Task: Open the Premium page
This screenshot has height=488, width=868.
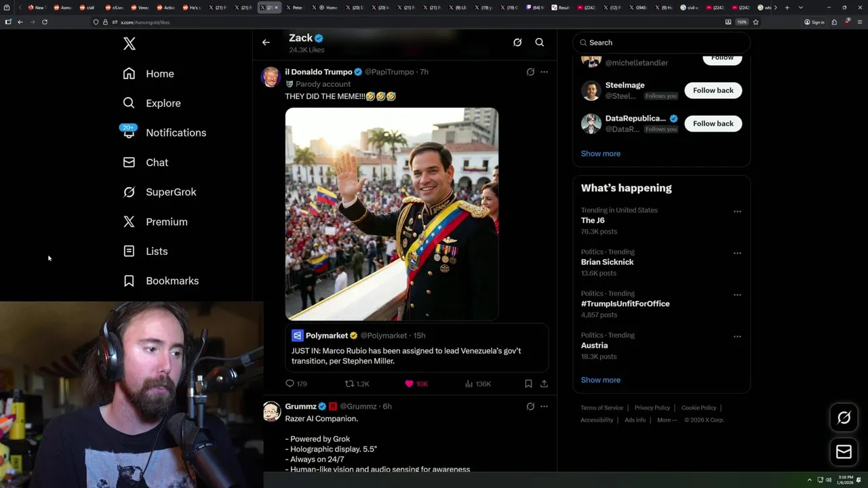Action: (x=155, y=222)
